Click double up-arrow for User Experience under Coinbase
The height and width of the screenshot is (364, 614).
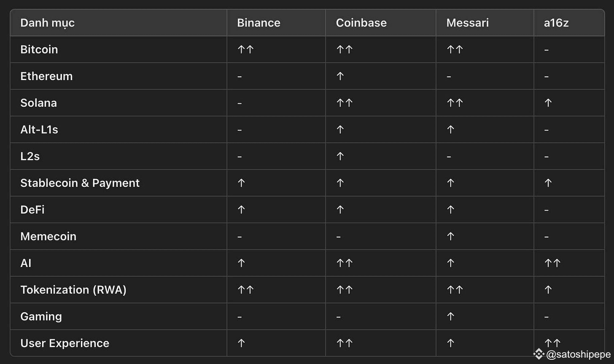345,343
